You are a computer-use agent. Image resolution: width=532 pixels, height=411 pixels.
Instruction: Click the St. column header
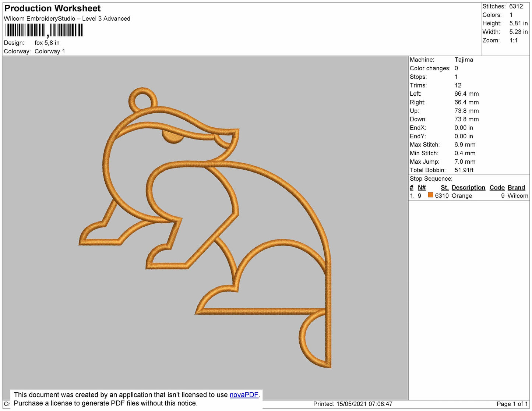click(445, 187)
